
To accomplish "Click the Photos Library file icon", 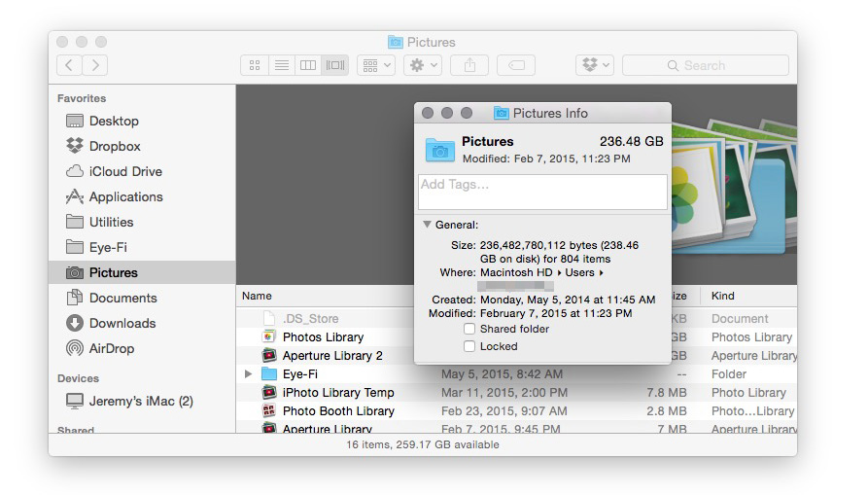I will pos(269,336).
